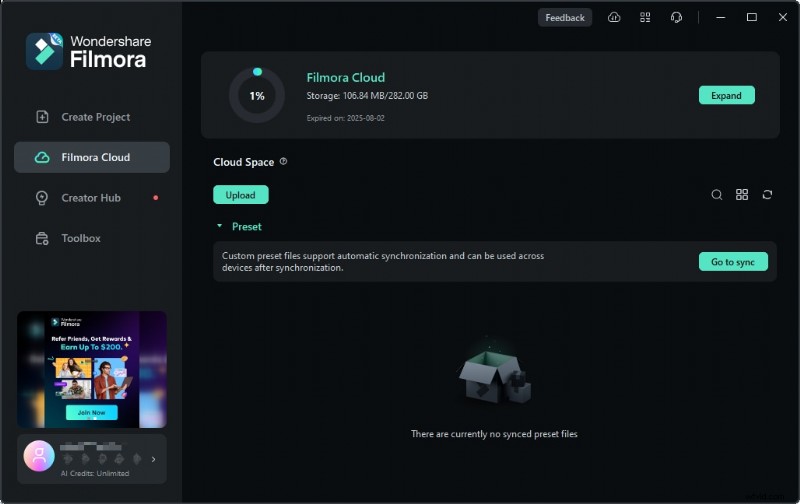Viewport: 800px width, 504px height.
Task: Click the headset support icon
Action: pos(677,17)
